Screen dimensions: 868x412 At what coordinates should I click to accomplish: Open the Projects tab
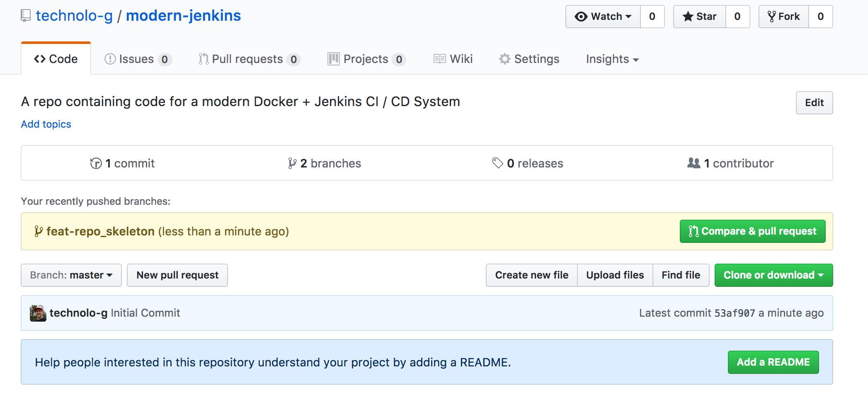[366, 59]
